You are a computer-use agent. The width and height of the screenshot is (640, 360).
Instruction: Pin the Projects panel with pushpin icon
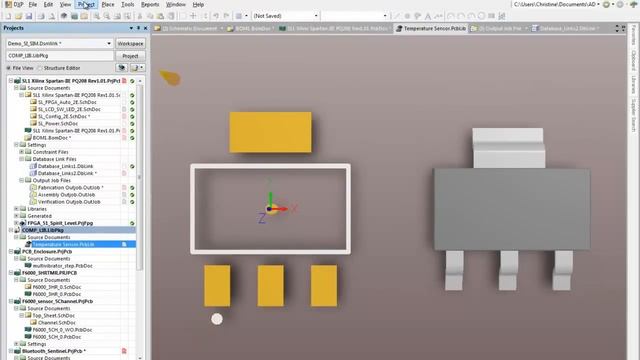point(138,28)
